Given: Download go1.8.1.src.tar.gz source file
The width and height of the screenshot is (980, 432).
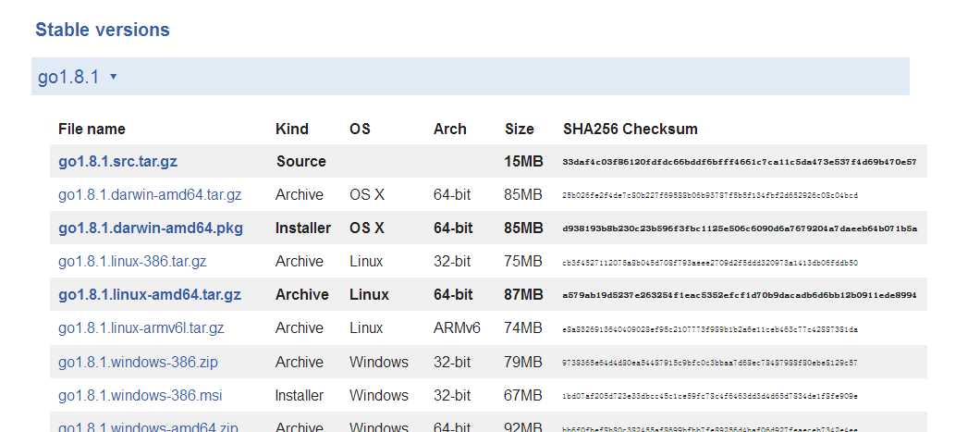Looking at the screenshot, I should [117, 162].
